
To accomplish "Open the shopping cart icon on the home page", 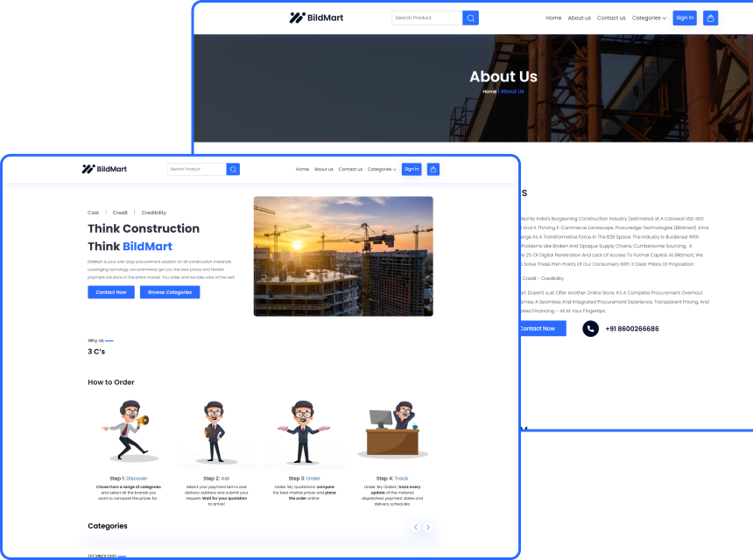I will 433,169.
